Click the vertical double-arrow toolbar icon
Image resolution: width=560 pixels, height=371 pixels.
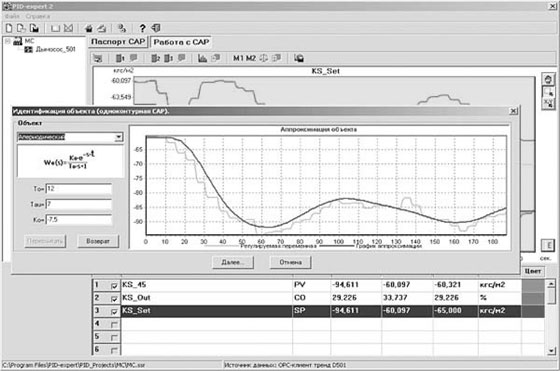[x=264, y=58]
